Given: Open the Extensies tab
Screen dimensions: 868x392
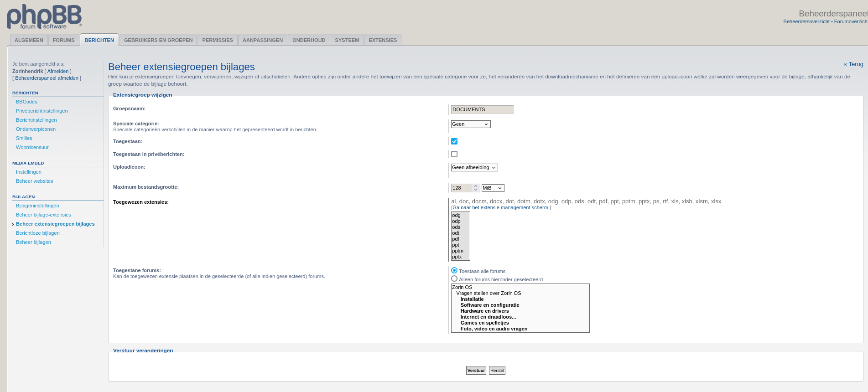Looking at the screenshot, I should (382, 40).
